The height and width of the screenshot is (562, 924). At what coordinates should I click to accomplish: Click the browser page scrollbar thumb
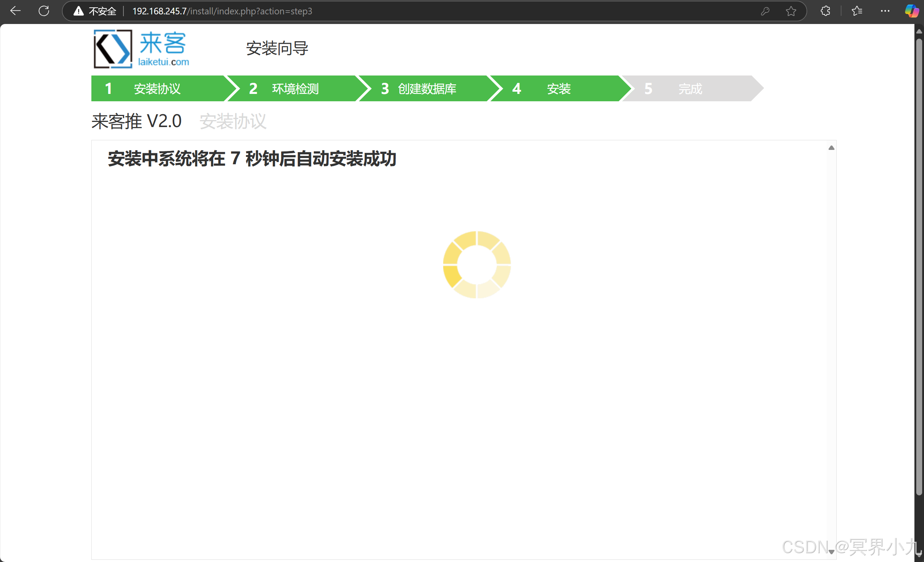pyautogui.click(x=919, y=267)
